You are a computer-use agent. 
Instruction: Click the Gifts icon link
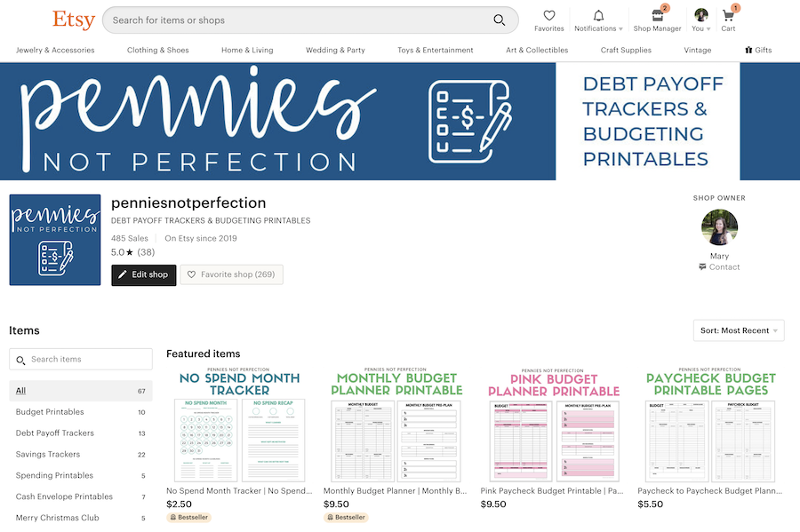coord(758,50)
